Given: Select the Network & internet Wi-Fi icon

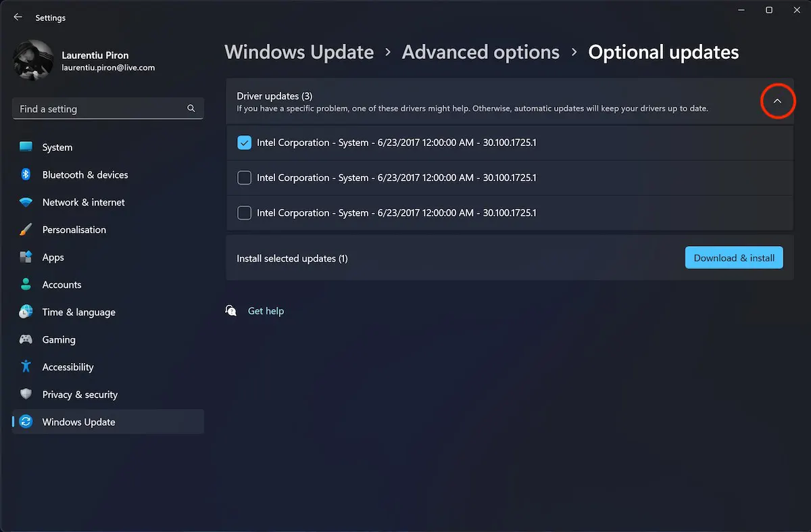Looking at the screenshot, I should tap(26, 202).
